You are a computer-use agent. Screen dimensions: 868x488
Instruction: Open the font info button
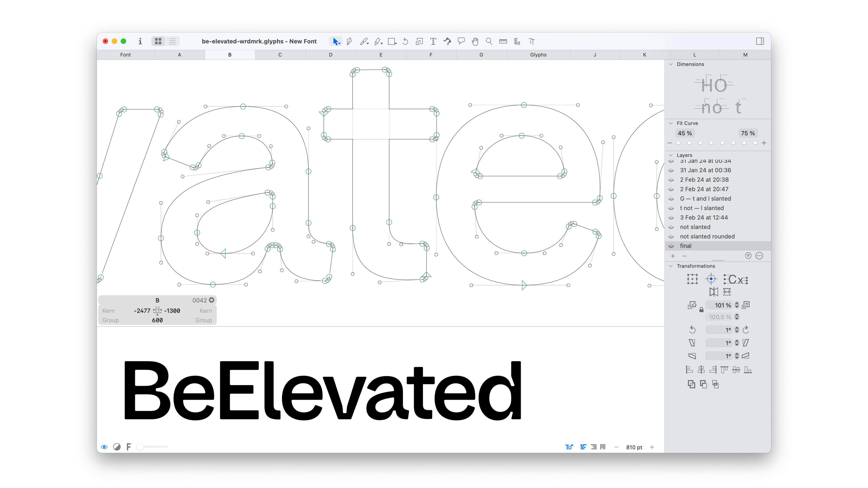140,41
